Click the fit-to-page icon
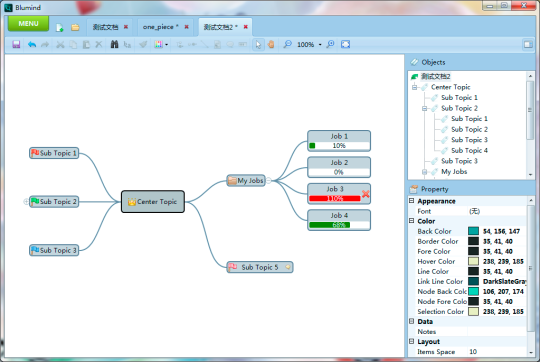 click(345, 44)
